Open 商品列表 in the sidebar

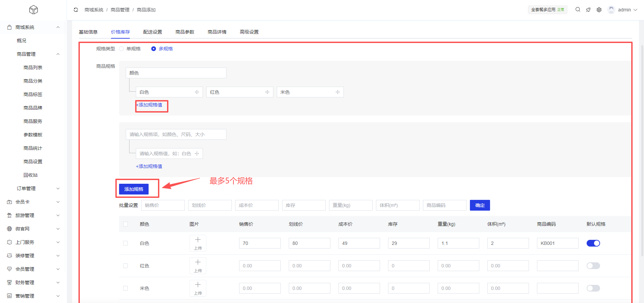pos(33,68)
